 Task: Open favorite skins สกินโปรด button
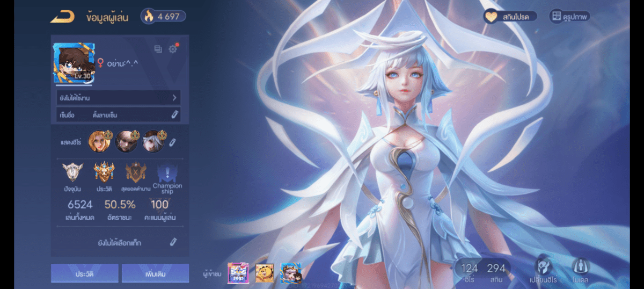(509, 17)
